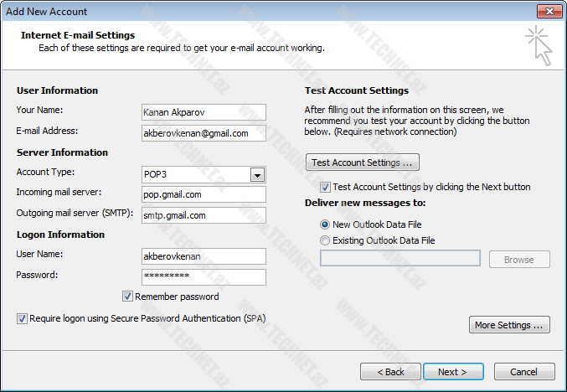Click the E-mail Address input field

(x=204, y=133)
